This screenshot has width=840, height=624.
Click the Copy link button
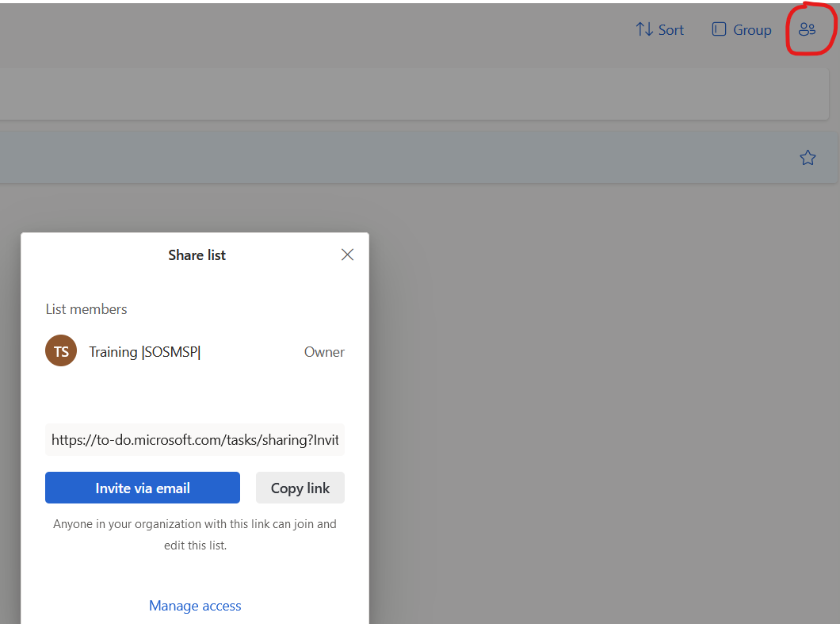coord(300,488)
